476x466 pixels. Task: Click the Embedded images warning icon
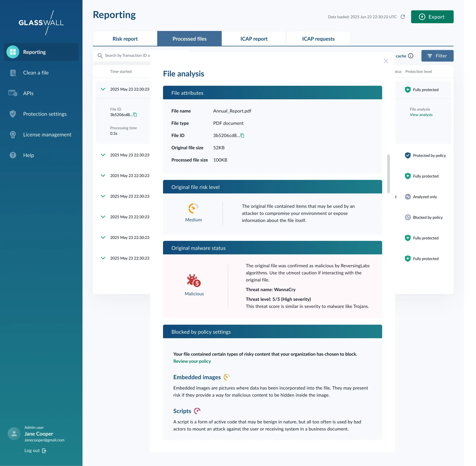(226, 377)
